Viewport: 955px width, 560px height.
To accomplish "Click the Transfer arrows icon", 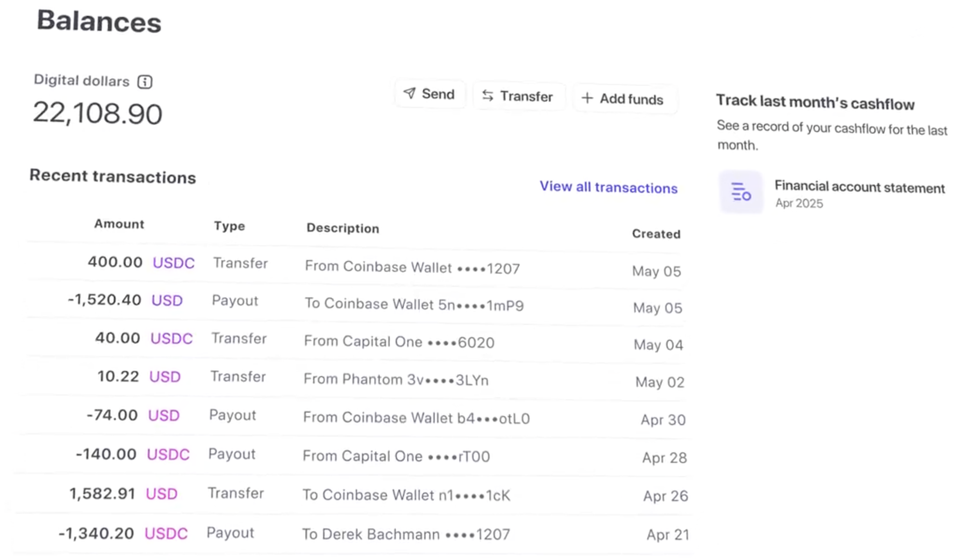I will coord(488,96).
